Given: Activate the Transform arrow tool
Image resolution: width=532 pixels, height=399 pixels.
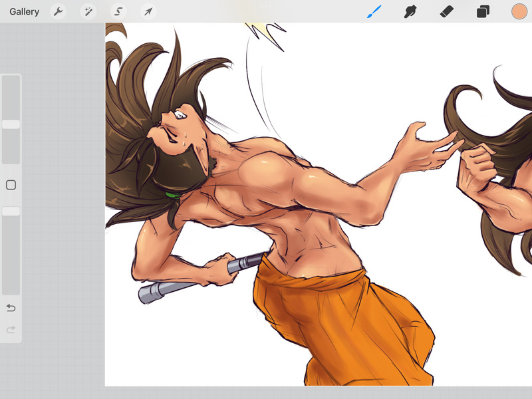Looking at the screenshot, I should pyautogui.click(x=148, y=12).
